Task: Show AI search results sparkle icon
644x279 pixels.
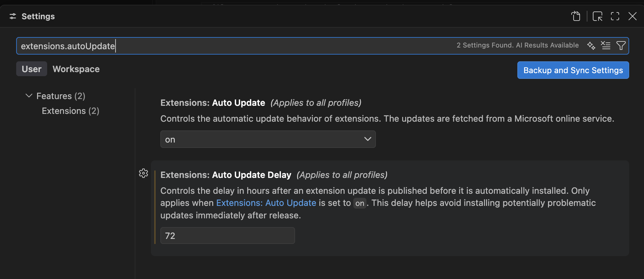Action: (x=591, y=45)
